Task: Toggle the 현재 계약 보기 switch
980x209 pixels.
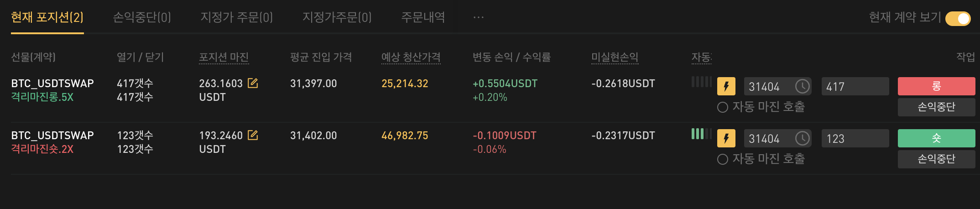Action: tap(958, 19)
